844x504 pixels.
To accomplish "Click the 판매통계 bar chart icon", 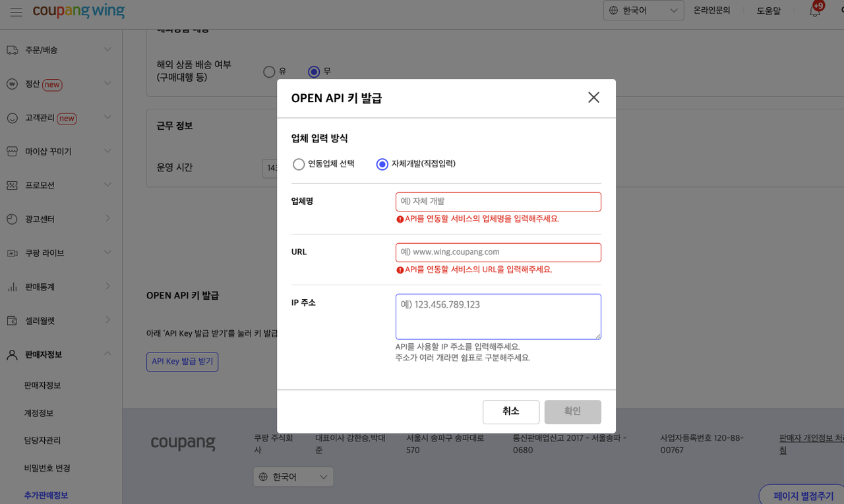I will pos(12,287).
